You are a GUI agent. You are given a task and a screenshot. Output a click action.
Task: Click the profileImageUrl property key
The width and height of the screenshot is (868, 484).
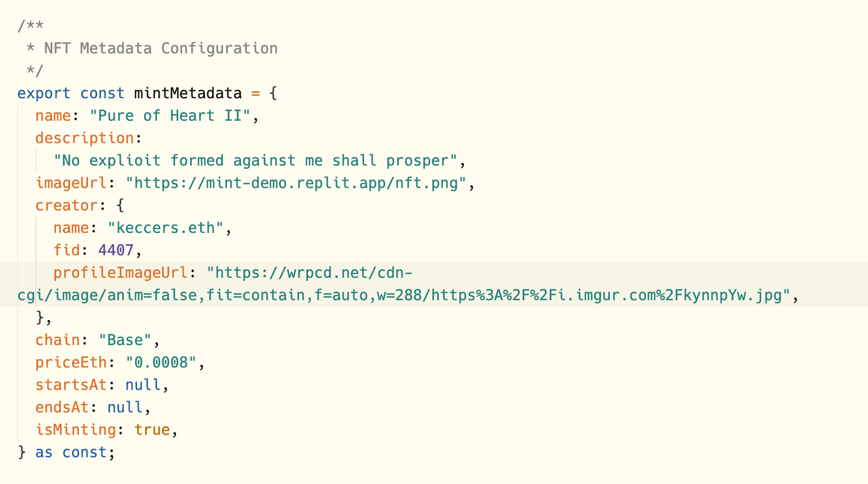pyautogui.click(x=121, y=272)
